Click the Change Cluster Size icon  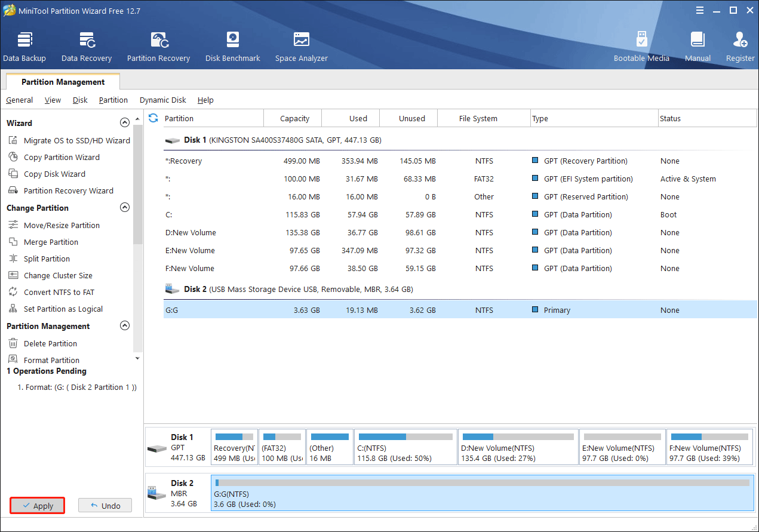click(13, 275)
